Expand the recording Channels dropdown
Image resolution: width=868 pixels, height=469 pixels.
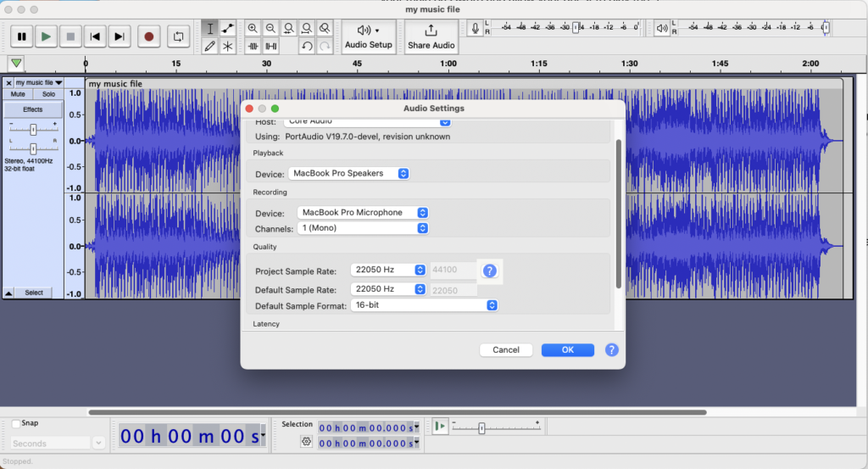(363, 228)
